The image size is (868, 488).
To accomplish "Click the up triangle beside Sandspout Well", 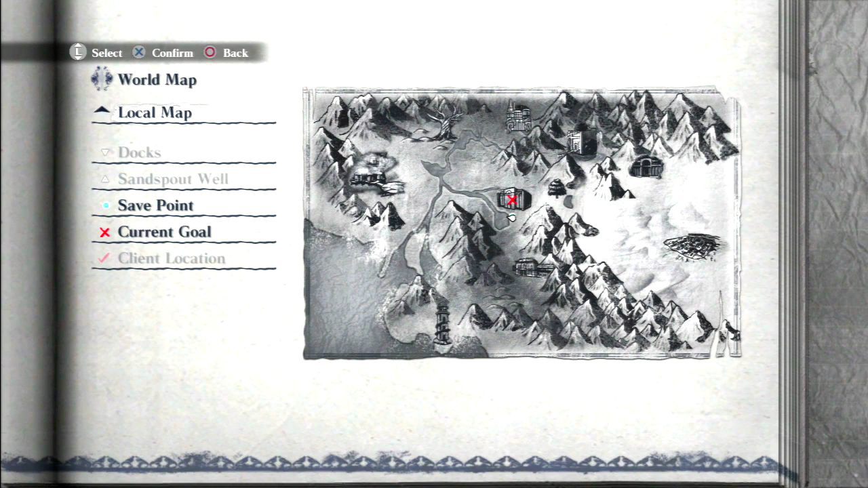I will (x=105, y=179).
